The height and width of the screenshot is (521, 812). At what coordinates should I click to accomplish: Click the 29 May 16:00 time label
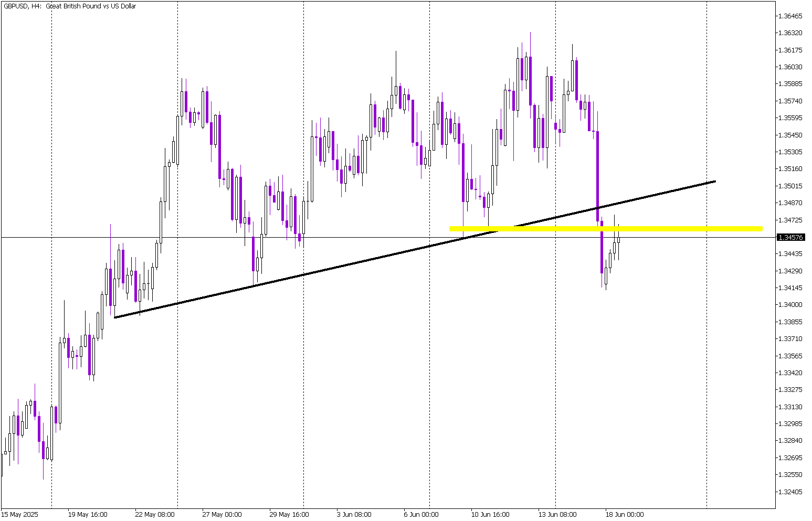click(289, 515)
